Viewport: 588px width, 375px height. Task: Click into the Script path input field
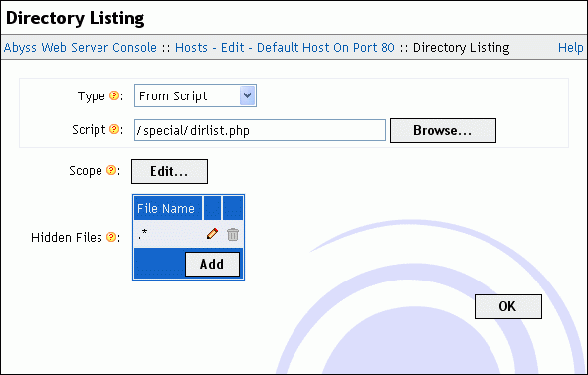click(x=260, y=130)
